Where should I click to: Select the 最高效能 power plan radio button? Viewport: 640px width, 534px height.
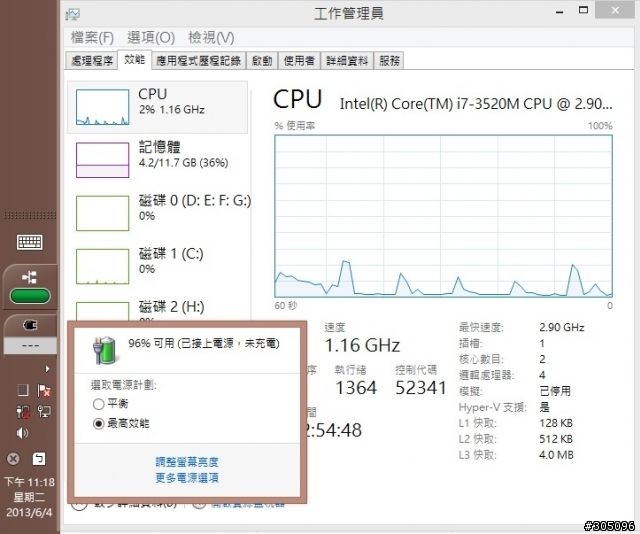click(x=98, y=424)
